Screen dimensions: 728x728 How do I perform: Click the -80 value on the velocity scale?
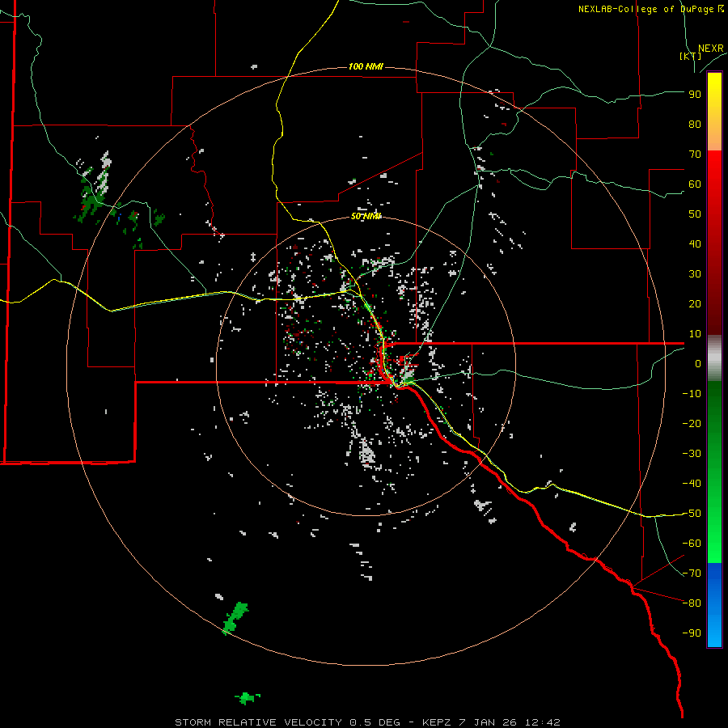[692, 603]
